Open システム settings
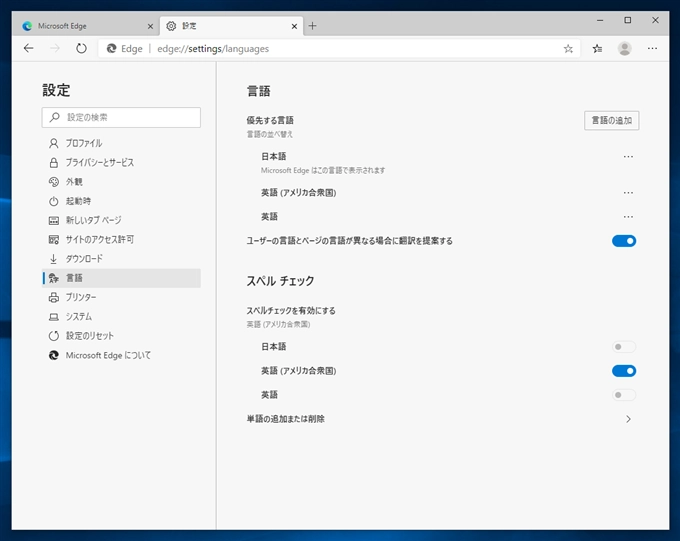The height and width of the screenshot is (541, 680). [x=121, y=317]
